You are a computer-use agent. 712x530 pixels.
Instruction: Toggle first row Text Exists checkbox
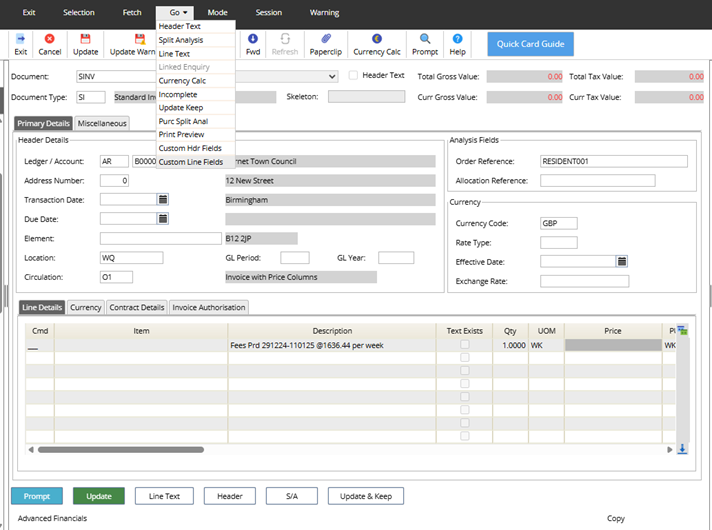point(464,345)
